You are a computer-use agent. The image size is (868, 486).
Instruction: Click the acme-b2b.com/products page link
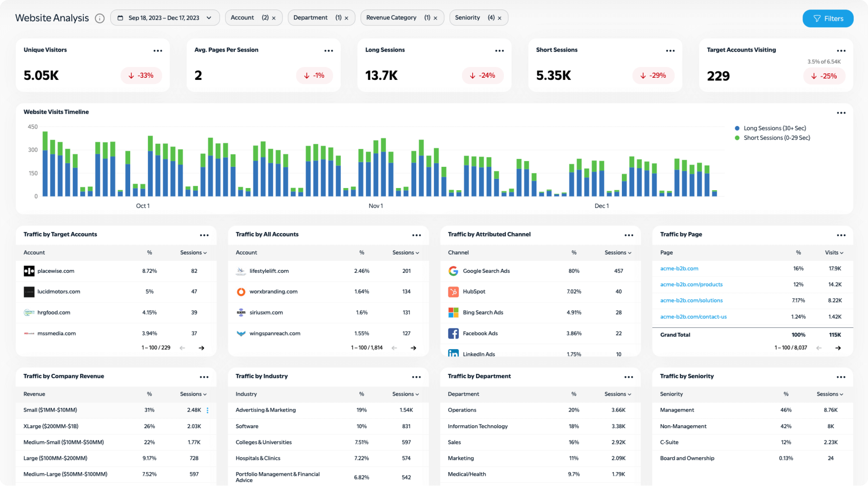691,284
